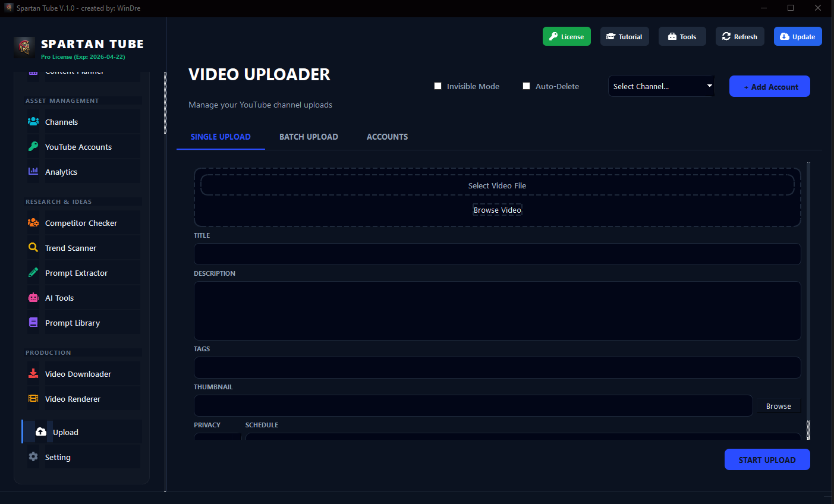Enable Invisible Mode

tap(438, 86)
